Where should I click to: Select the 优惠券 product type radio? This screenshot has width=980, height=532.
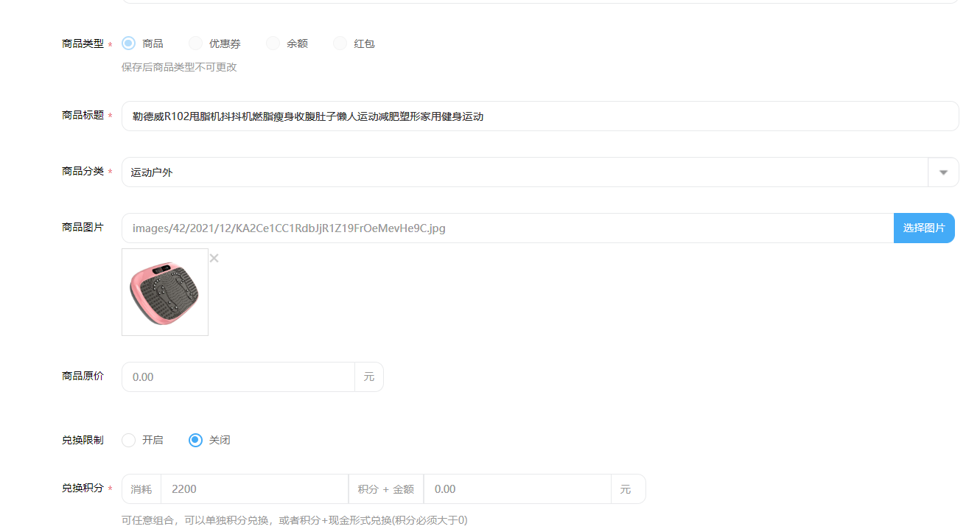point(195,43)
